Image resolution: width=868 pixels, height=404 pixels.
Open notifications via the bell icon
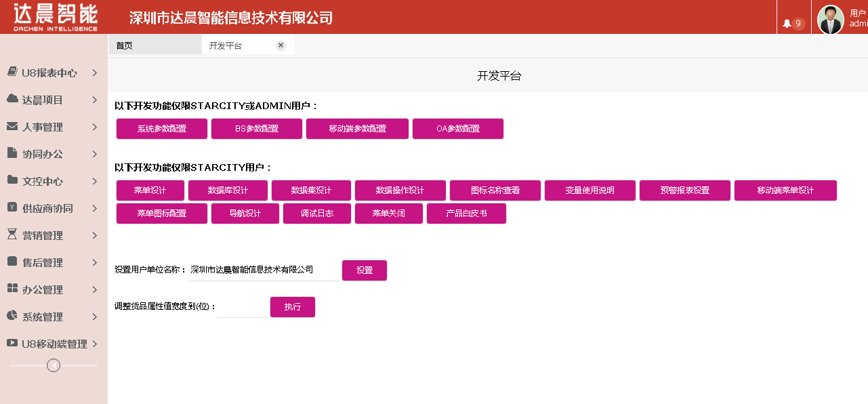787,24
